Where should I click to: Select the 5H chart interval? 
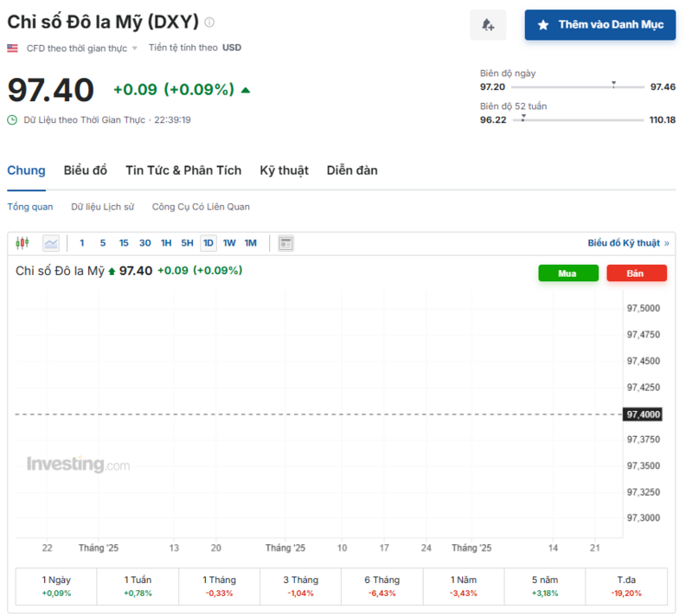tap(187, 243)
